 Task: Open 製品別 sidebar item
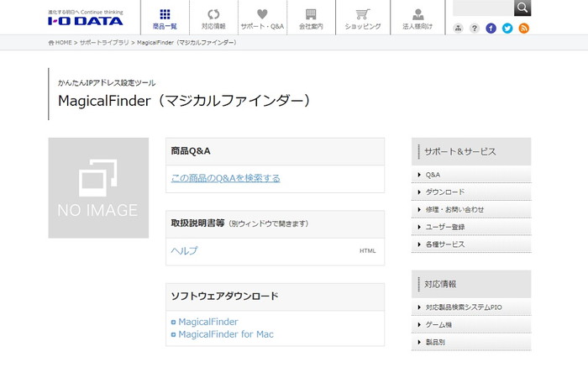pyautogui.click(x=471, y=342)
